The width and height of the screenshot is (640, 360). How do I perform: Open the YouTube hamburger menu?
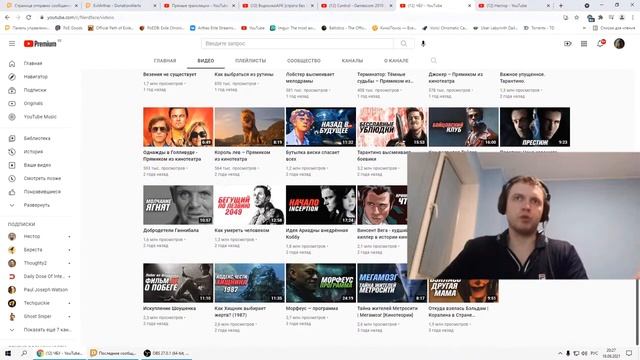click(12, 44)
